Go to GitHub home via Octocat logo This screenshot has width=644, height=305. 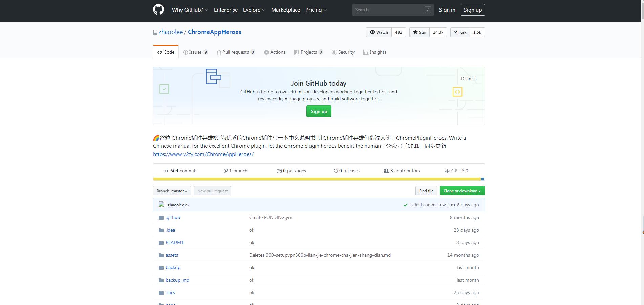(x=158, y=10)
